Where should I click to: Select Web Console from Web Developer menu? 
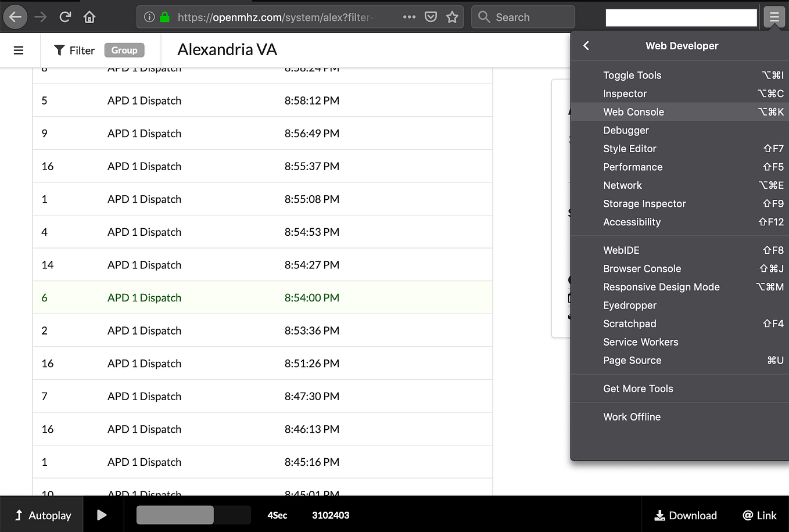pyautogui.click(x=633, y=112)
